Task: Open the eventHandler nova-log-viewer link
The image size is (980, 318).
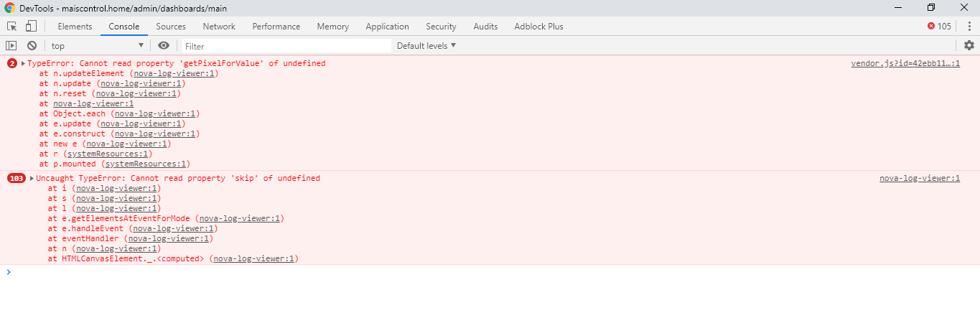Action: 168,238
